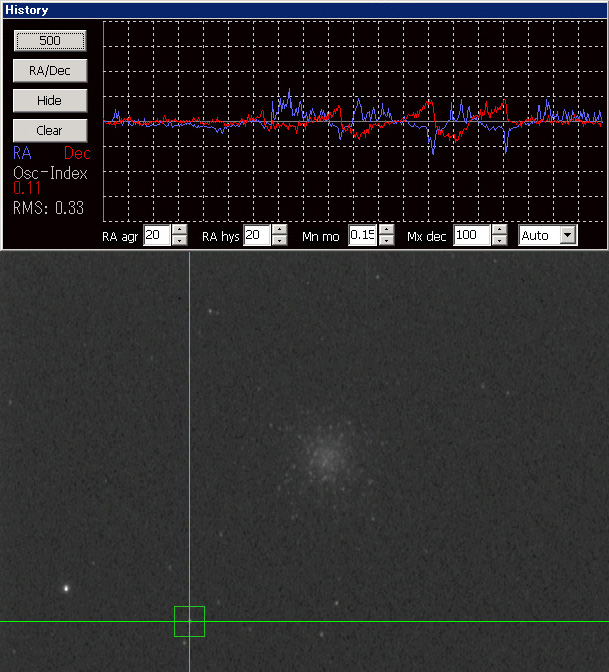
Task: Click the Mn mo value field
Action: [363, 235]
